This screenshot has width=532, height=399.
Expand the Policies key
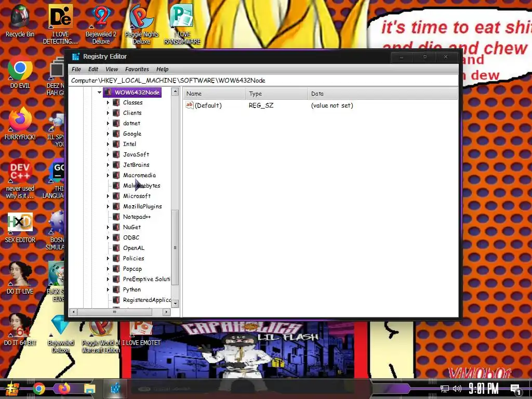(108, 259)
